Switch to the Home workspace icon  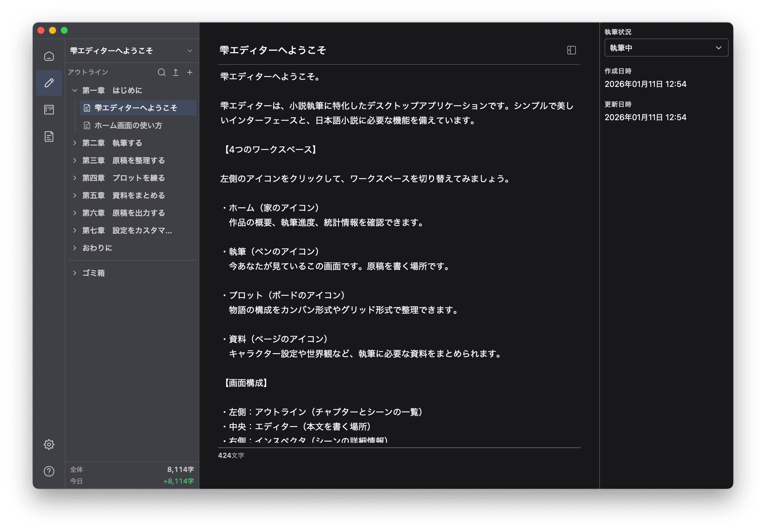(x=49, y=56)
